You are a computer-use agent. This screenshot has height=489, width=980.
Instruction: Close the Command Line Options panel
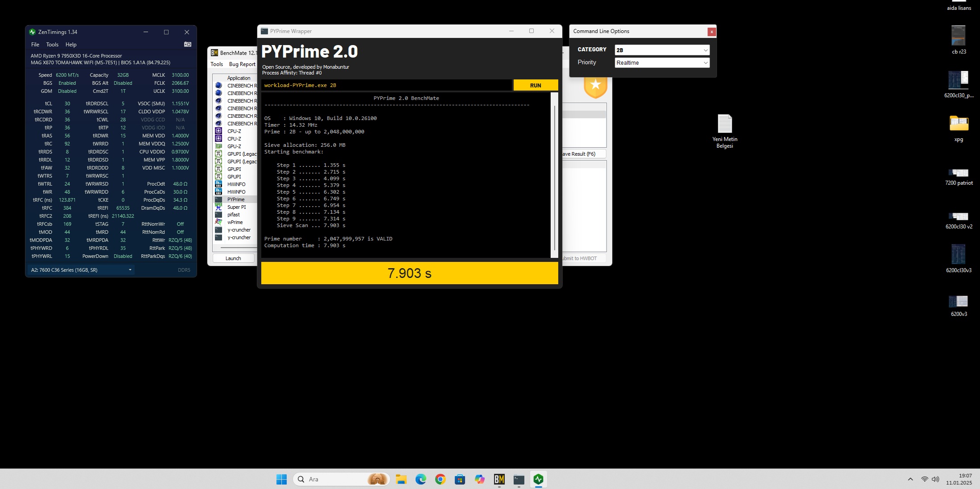point(712,32)
